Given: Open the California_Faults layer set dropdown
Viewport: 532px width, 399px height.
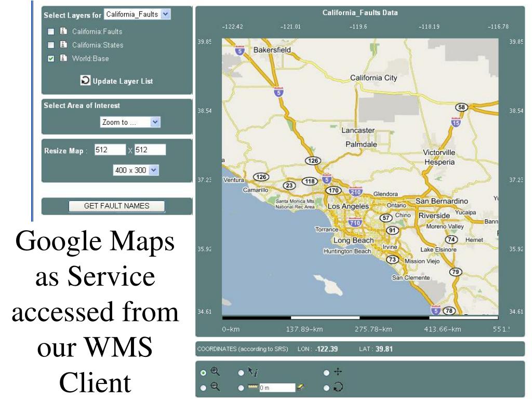Looking at the screenshot, I should coord(137,14).
